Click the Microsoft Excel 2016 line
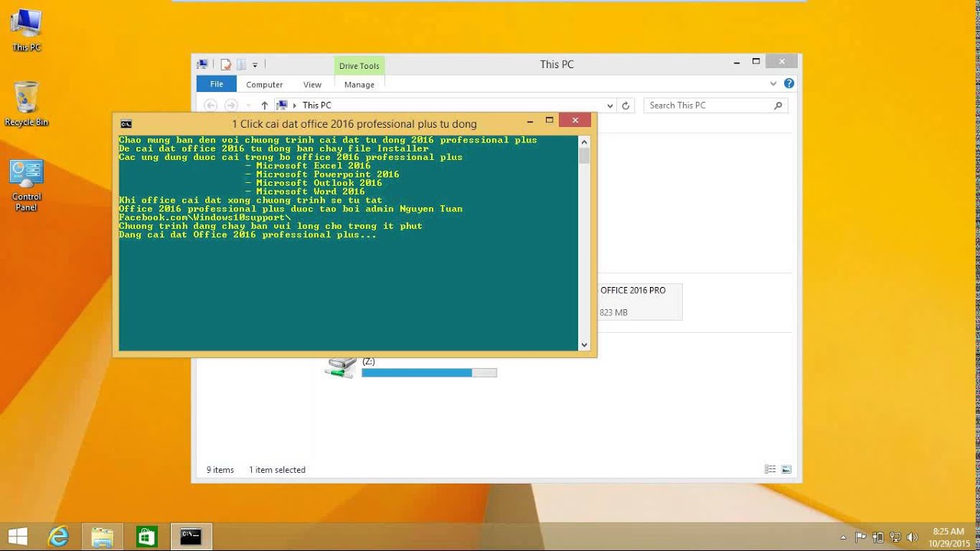The height and width of the screenshot is (551, 980). point(308,165)
